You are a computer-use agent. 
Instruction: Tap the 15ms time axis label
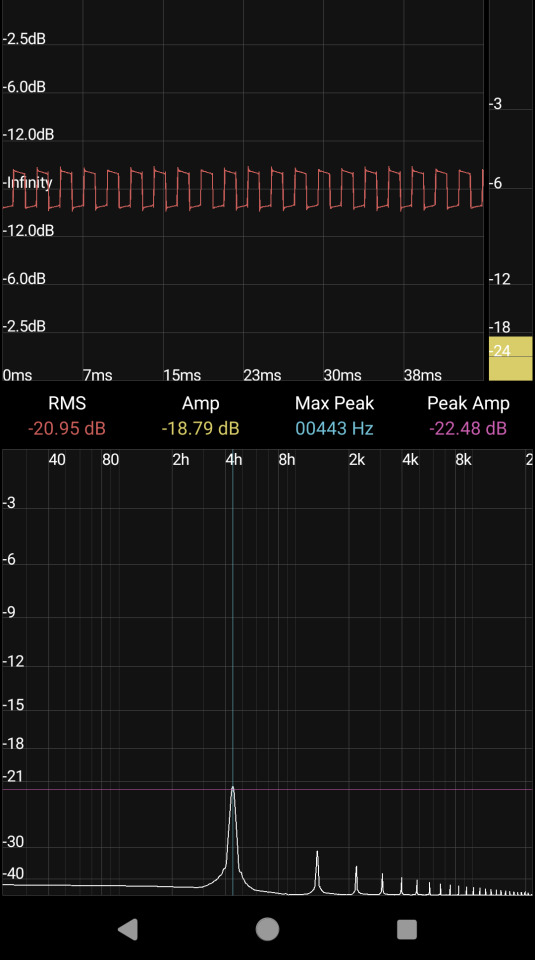click(x=182, y=375)
